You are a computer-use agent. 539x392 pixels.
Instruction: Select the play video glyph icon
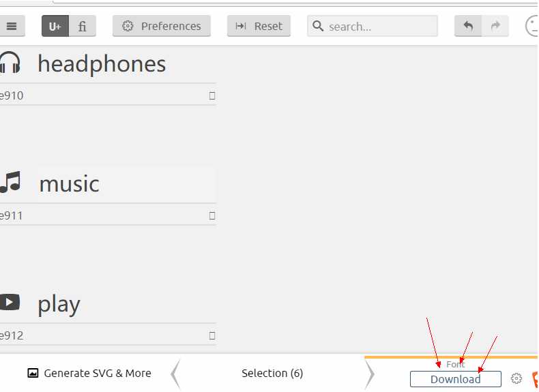[10, 302]
